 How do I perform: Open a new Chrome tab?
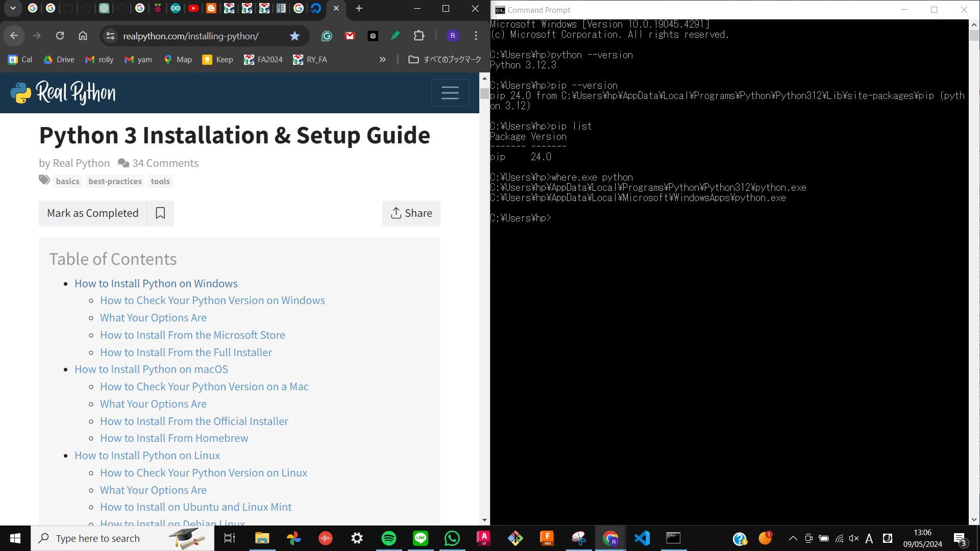click(x=359, y=8)
